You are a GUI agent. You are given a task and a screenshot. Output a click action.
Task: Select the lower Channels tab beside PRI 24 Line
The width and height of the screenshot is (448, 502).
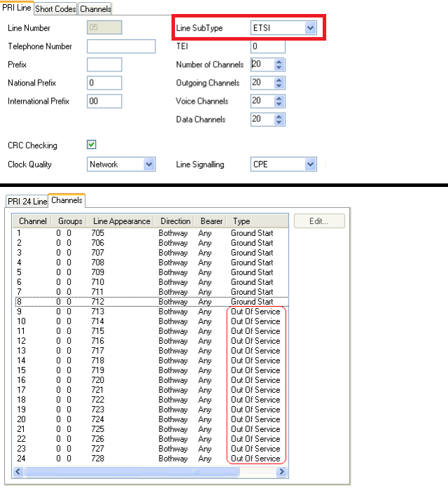tap(66, 200)
